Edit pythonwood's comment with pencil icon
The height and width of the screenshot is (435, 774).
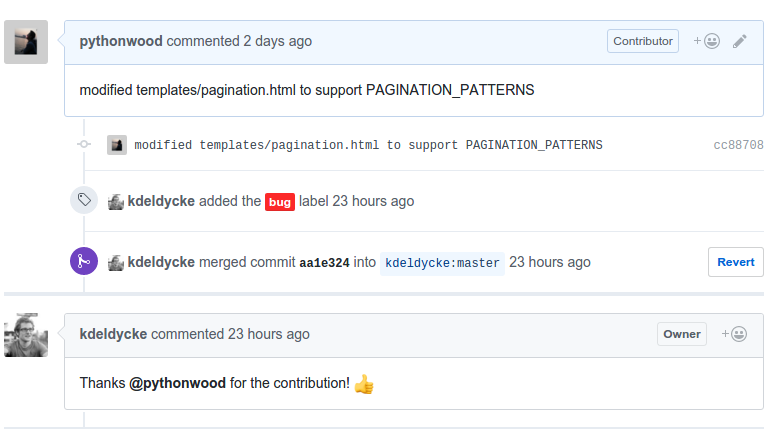point(739,41)
